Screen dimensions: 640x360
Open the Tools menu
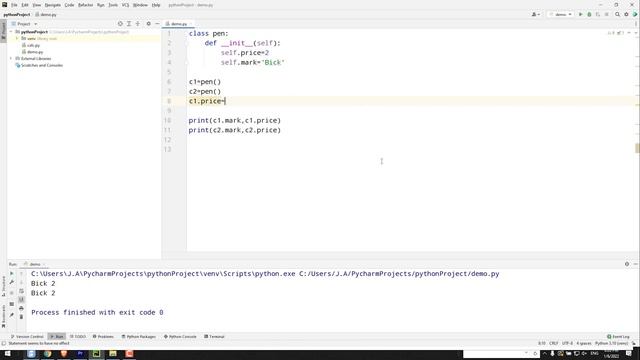pyautogui.click(x=113, y=5)
